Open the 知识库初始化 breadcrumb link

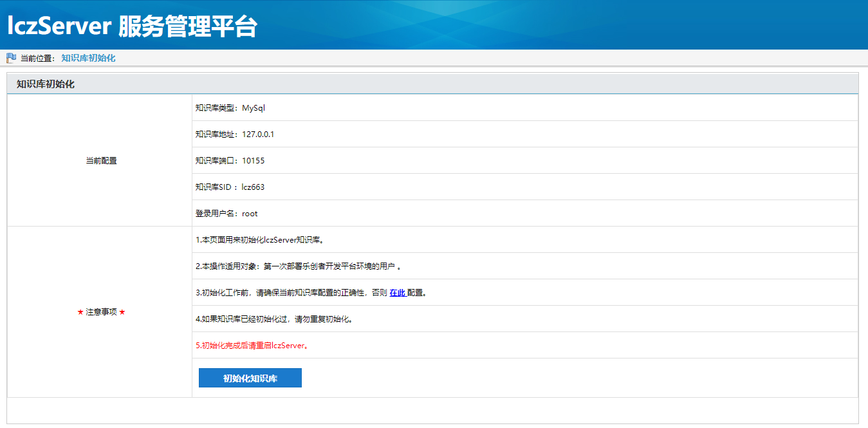pyautogui.click(x=88, y=58)
